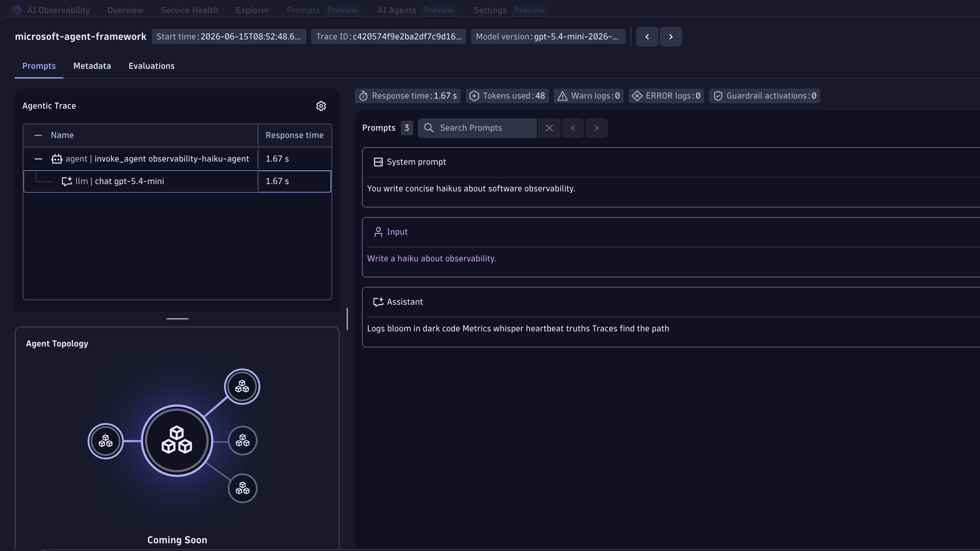
Task: Select the central topology node
Action: coord(177,440)
